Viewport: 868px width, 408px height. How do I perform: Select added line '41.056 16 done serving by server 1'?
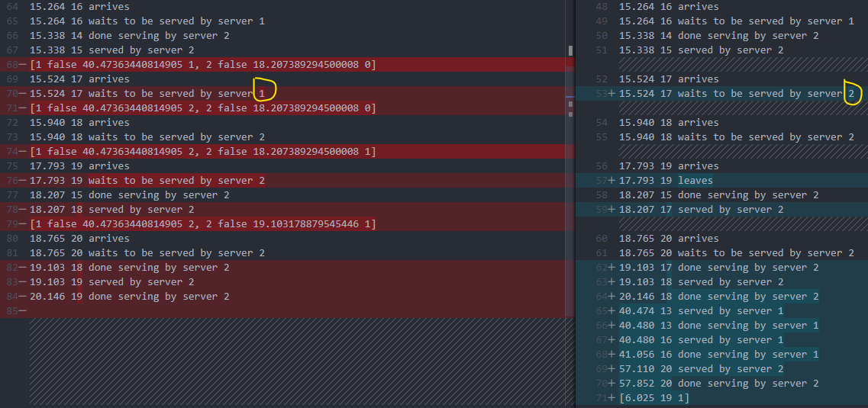coord(718,355)
